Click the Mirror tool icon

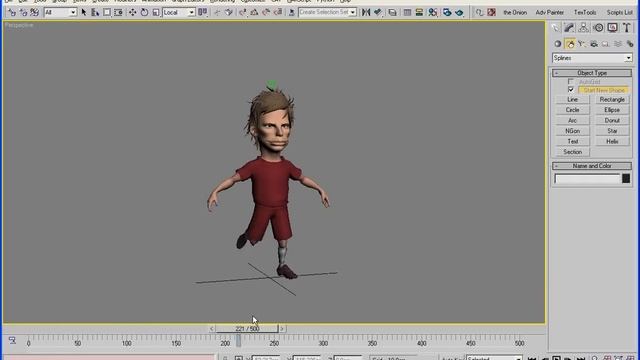tap(366, 12)
